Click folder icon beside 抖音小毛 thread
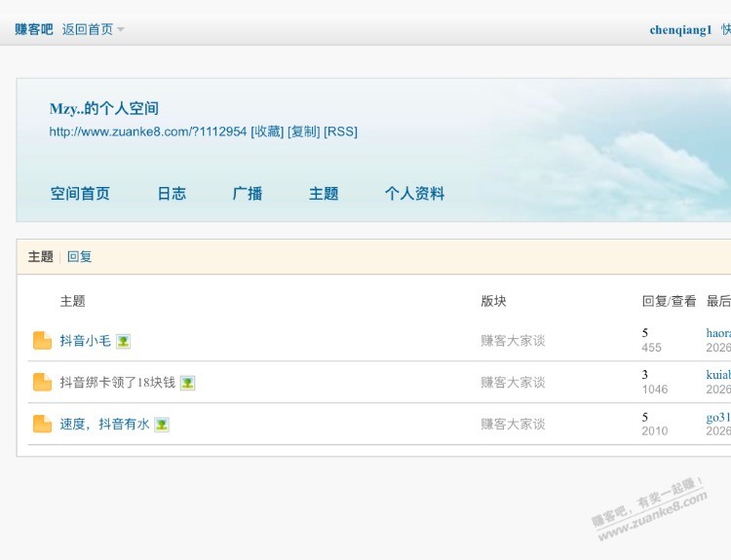This screenshot has height=560, width=731. pos(42,340)
